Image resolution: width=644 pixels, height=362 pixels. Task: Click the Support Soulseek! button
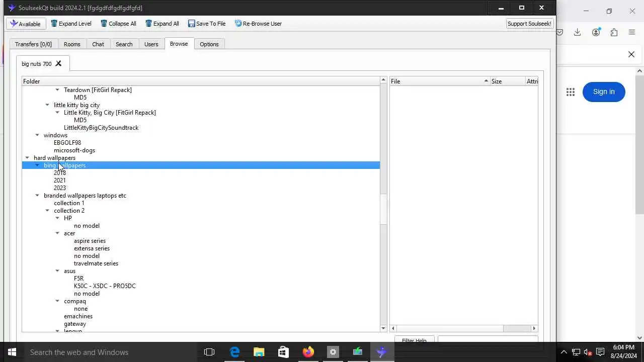(x=529, y=24)
